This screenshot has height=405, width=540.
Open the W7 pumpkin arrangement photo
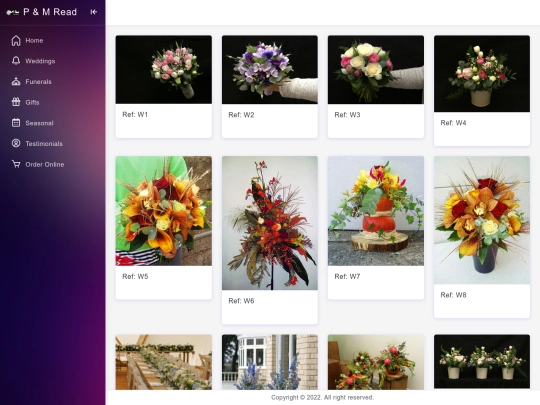tap(376, 211)
